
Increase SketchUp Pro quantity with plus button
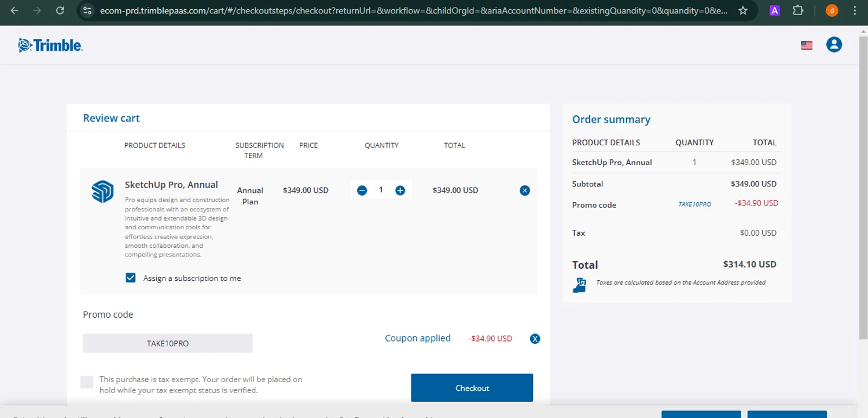(400, 190)
